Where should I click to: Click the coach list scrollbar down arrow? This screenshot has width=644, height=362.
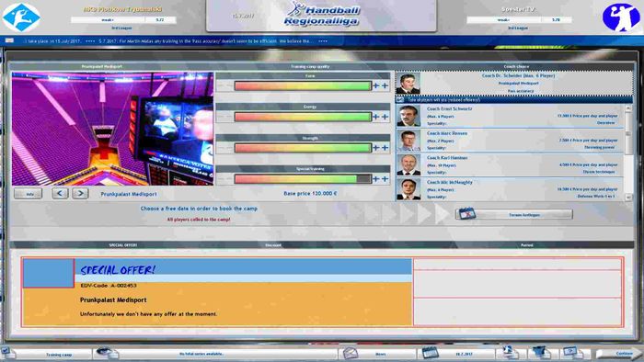(628, 198)
